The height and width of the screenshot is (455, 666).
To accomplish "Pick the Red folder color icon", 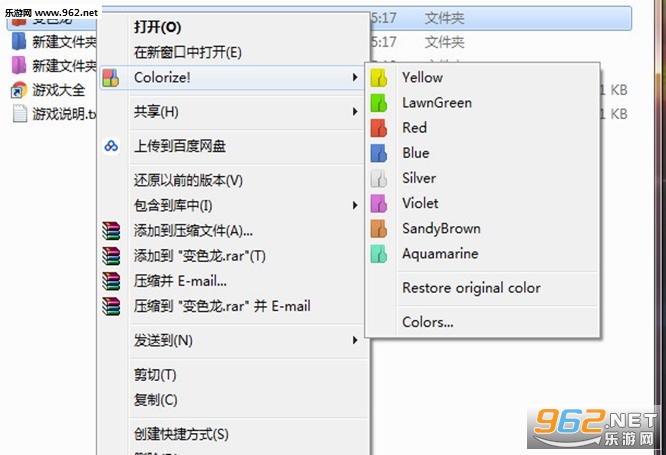I will coord(378,128).
